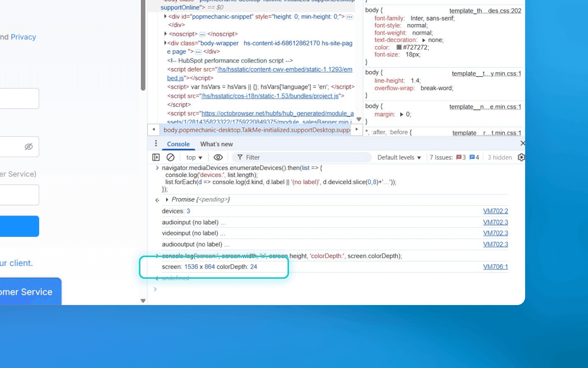This screenshot has width=588, height=368.
Task: Open the content-cwv-embed script src link
Action: [x=285, y=70]
